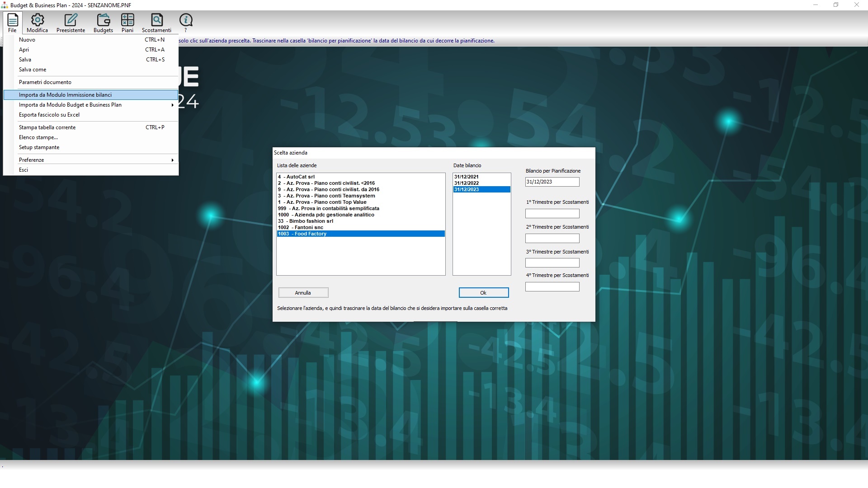Image resolution: width=868 pixels, height=488 pixels.
Task: Select Importa da Modulo Immissione bilanci
Action: point(91,95)
